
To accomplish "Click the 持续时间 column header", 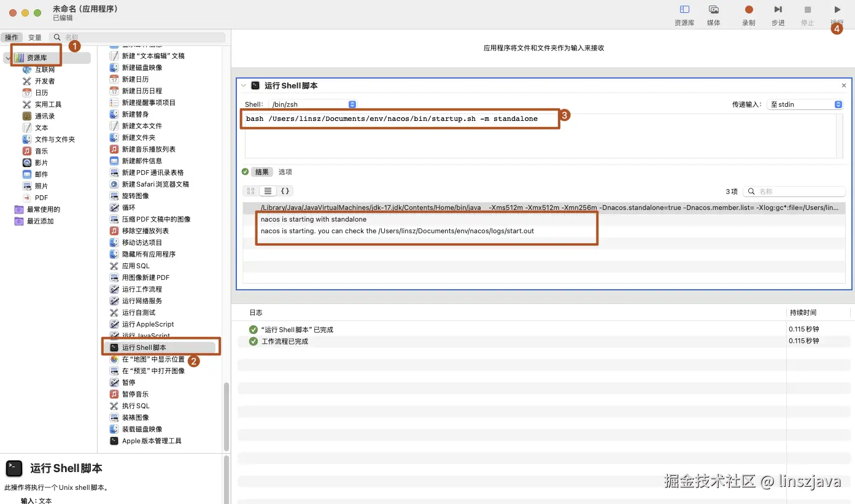I will click(803, 312).
